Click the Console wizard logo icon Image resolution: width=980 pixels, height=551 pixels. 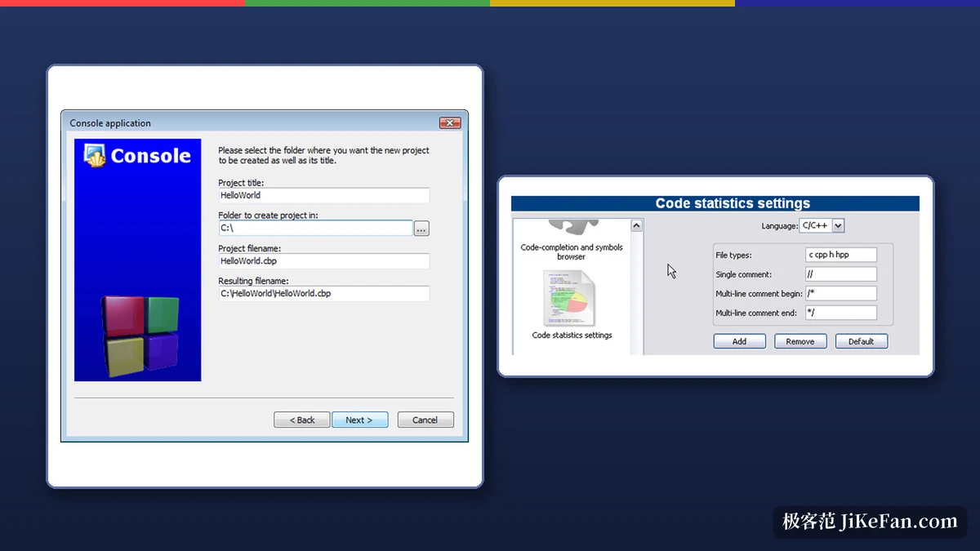click(x=96, y=155)
